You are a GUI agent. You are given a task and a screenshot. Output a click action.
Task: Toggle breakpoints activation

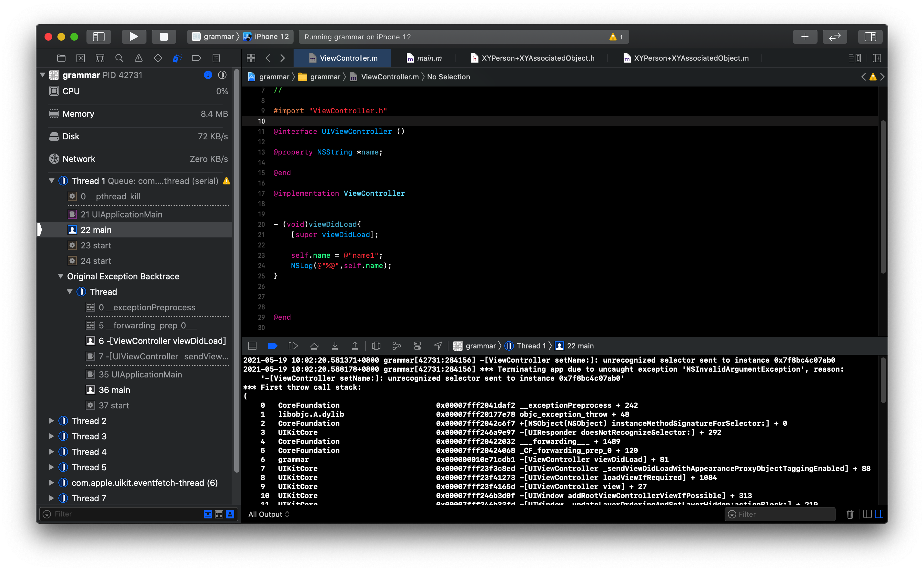click(273, 346)
